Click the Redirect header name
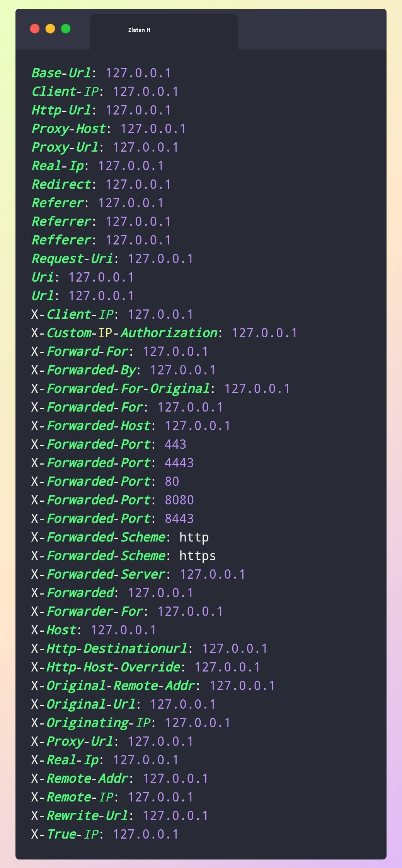Viewport: 402px width, 868px height. tap(61, 185)
